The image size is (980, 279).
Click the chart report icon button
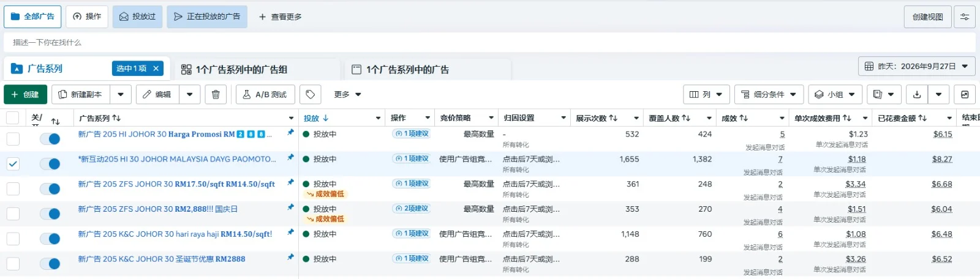pos(965,94)
